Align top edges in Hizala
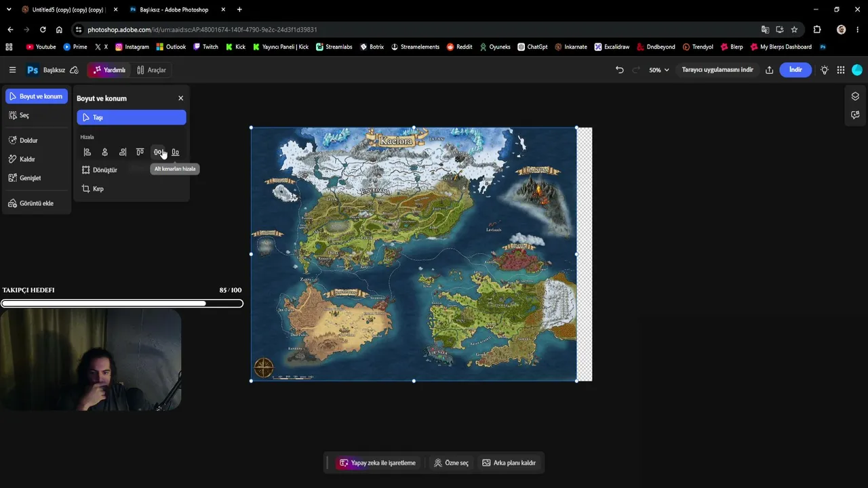Image resolution: width=868 pixels, height=488 pixels. coord(140,152)
